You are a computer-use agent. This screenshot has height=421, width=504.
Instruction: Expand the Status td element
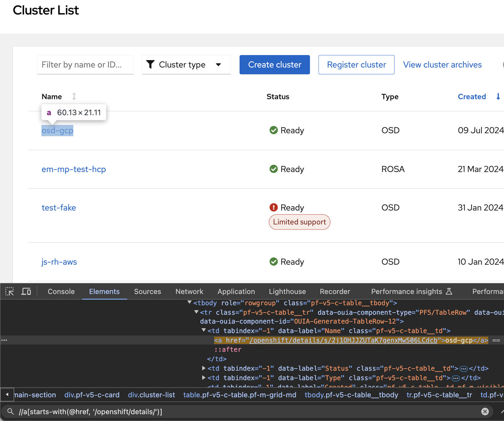coord(204,368)
